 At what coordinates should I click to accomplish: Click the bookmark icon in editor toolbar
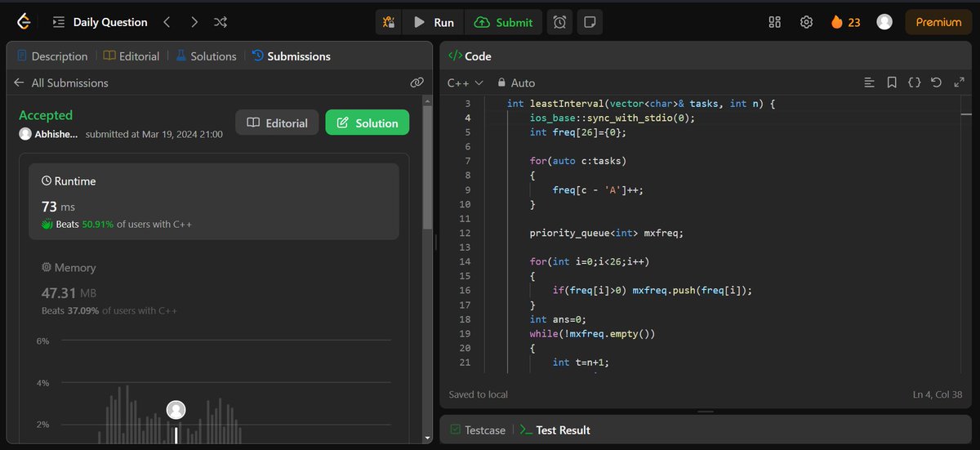(892, 82)
